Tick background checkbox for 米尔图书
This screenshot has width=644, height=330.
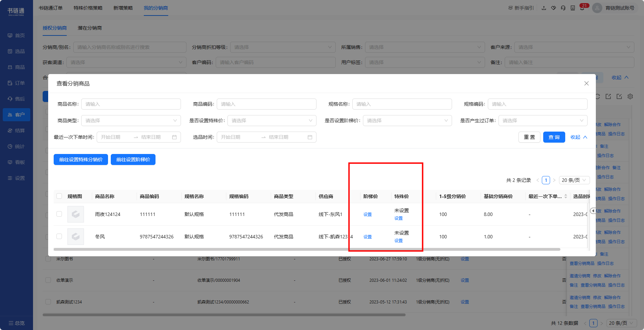48,259
